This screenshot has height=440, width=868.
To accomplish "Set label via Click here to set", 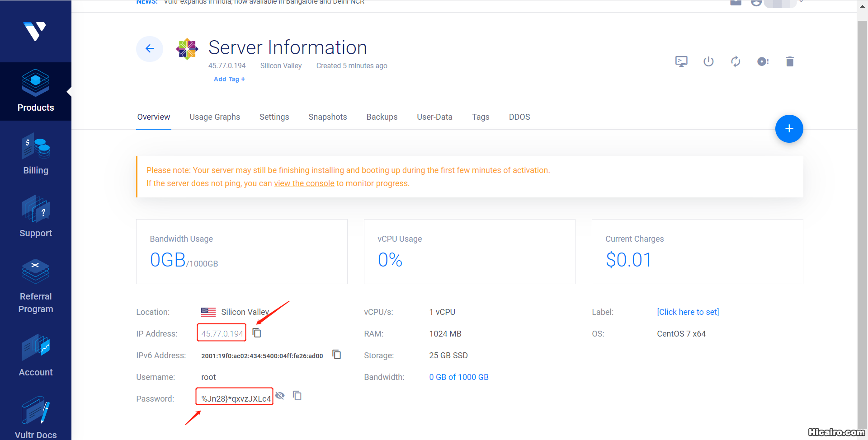I will (688, 312).
